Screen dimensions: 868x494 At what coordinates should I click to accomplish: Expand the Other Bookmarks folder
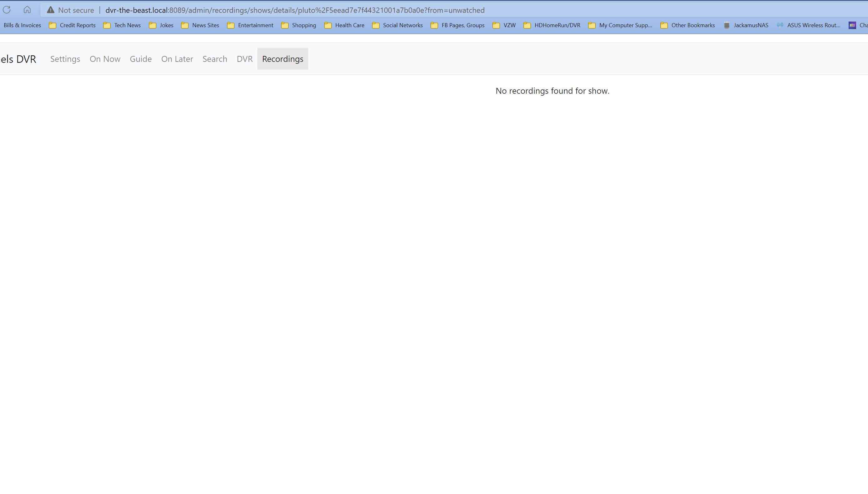point(688,25)
